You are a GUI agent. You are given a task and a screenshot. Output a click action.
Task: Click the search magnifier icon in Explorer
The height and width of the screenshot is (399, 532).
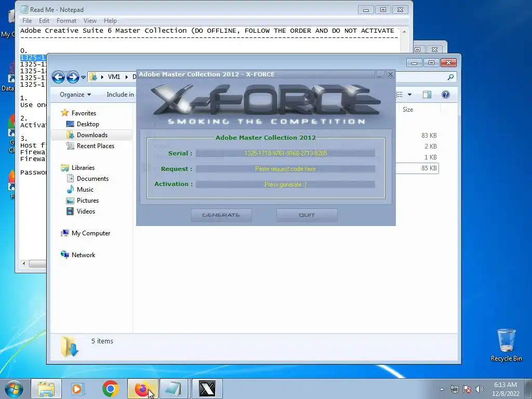[450, 77]
